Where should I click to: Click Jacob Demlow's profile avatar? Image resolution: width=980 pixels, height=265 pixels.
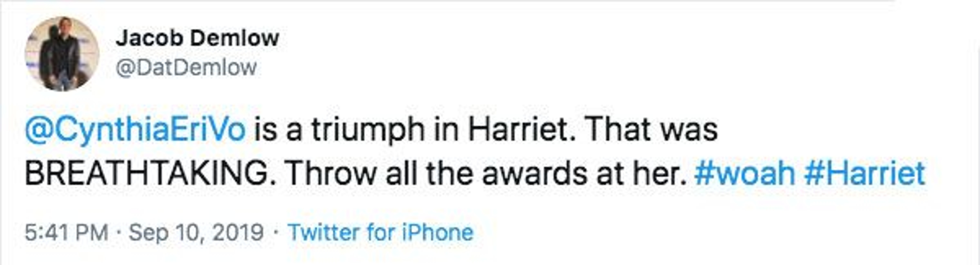pyautogui.click(x=62, y=54)
